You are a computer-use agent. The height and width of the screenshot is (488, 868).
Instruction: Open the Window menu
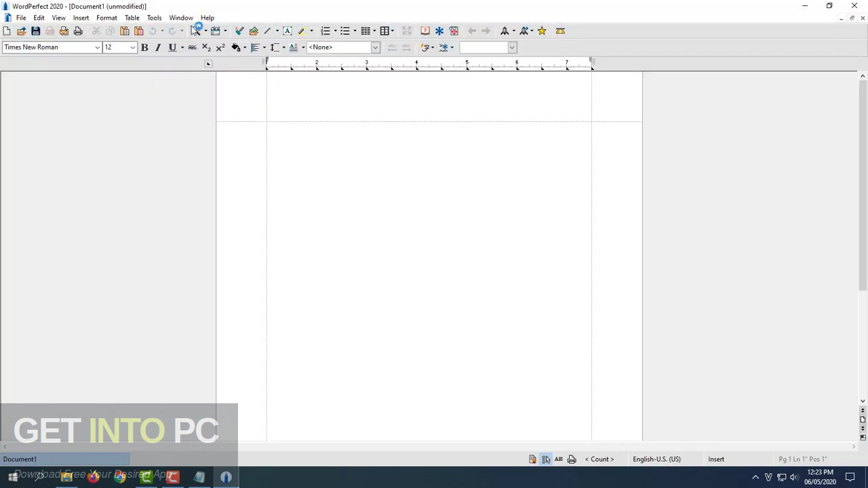[181, 18]
